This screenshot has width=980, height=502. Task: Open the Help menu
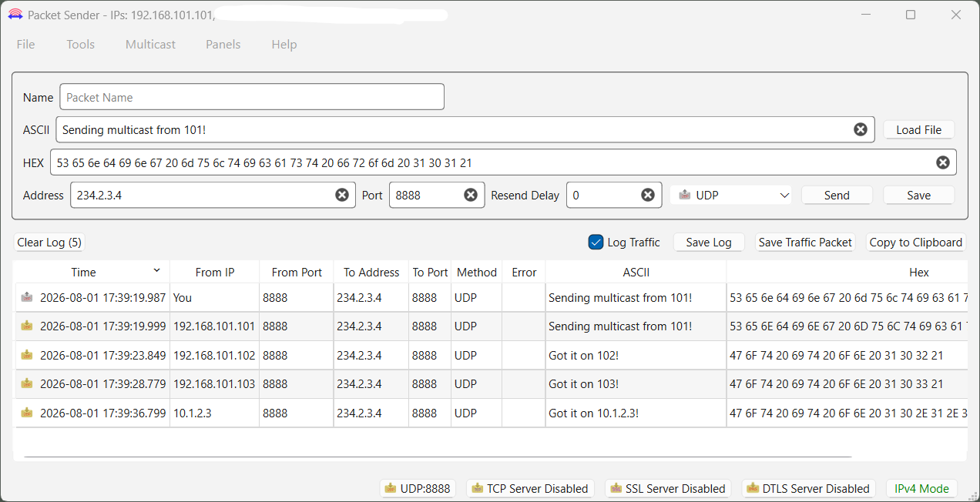(284, 44)
